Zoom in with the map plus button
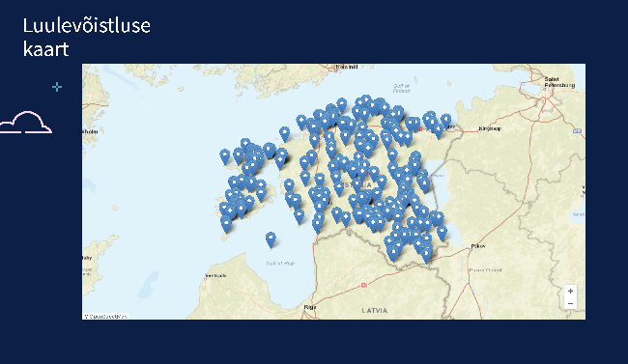The image size is (628, 364). [x=570, y=292]
